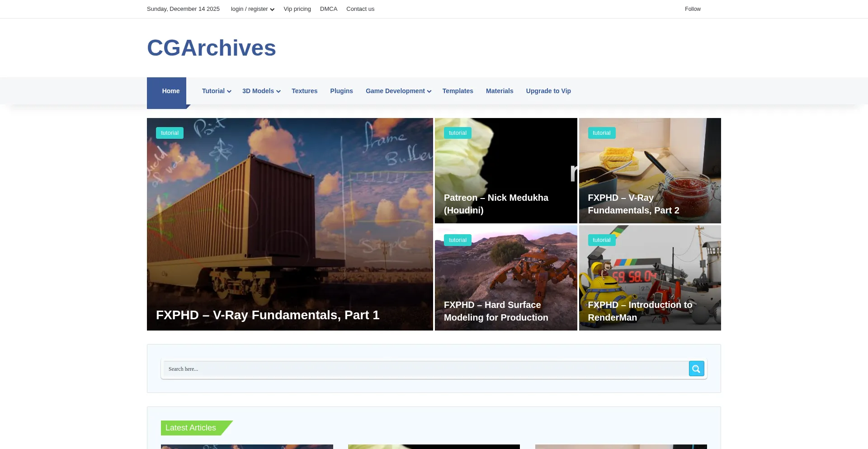
Task: Click the CGArchives site title
Action: pos(211,47)
